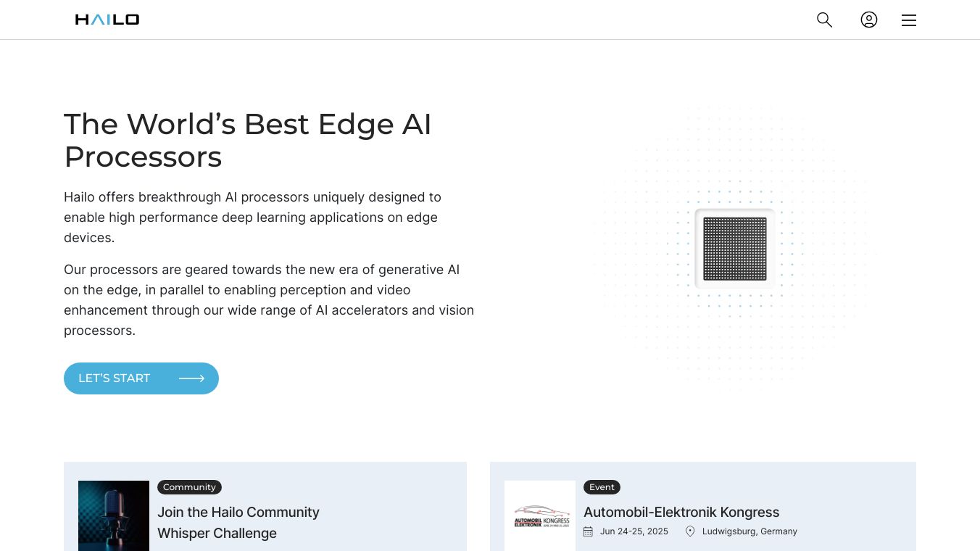
Task: Open the Automobil-Elektronik Kongress event title
Action: 681,512
